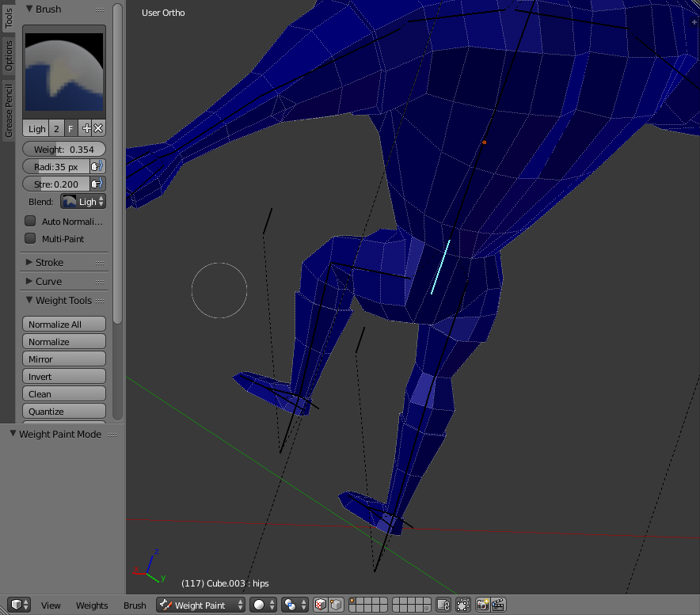Click the face selection masking icon

click(x=321, y=605)
